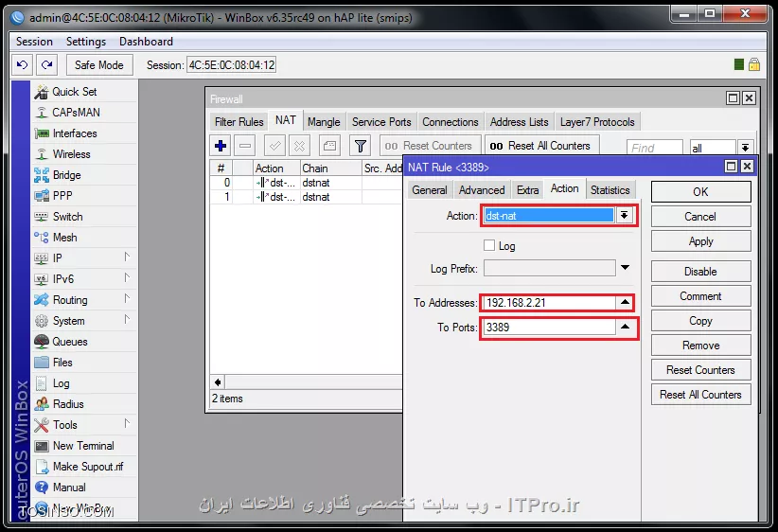Screen dimensions: 778x532
Task: Expand the System submenu in sidebar
Action: [x=127, y=319]
